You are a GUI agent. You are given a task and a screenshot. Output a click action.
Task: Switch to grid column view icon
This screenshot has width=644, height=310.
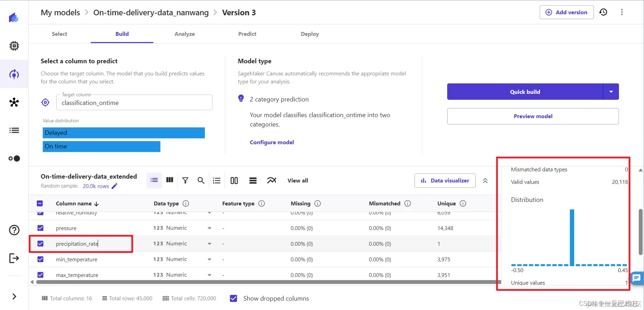click(x=170, y=180)
